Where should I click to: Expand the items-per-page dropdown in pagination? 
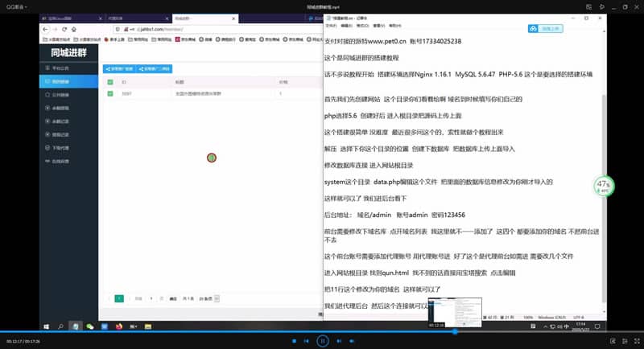(x=209, y=298)
